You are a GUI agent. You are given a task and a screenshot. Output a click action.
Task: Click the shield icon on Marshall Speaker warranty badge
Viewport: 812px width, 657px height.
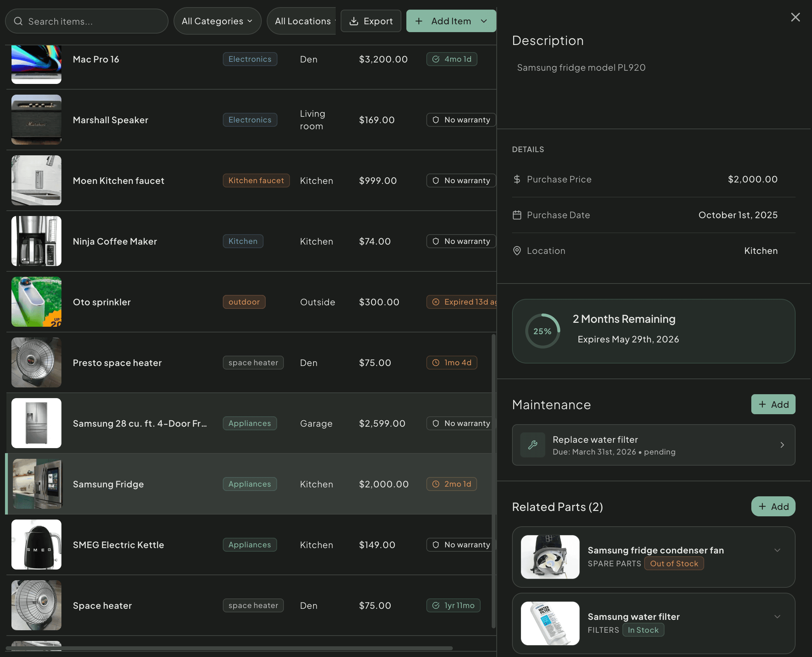point(436,120)
